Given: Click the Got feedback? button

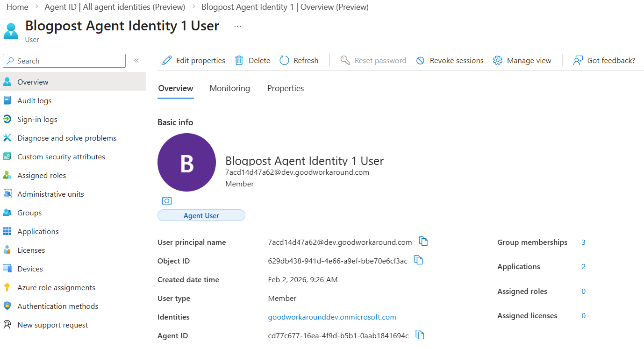Looking at the screenshot, I should (604, 61).
